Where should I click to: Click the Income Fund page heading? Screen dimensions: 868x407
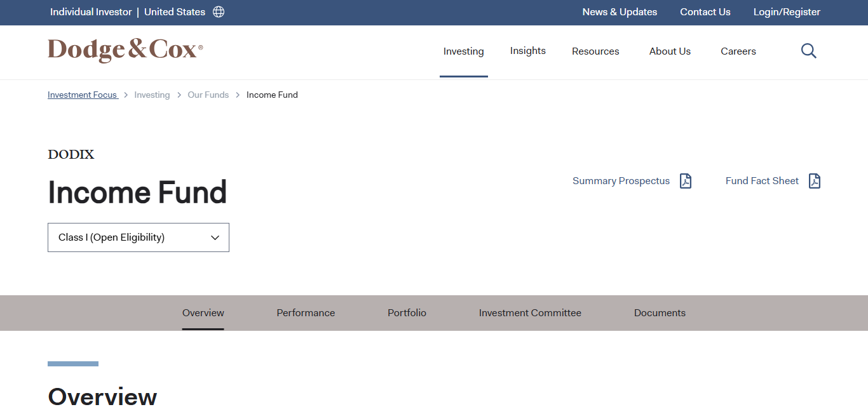(137, 192)
